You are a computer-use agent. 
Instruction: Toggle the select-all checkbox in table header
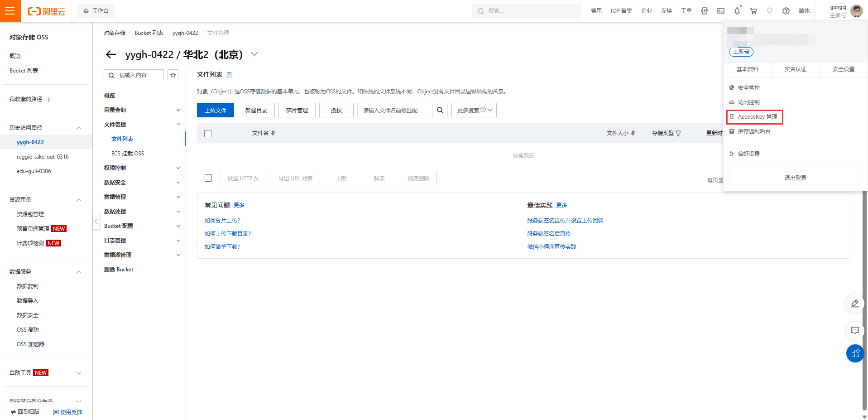[x=208, y=134]
